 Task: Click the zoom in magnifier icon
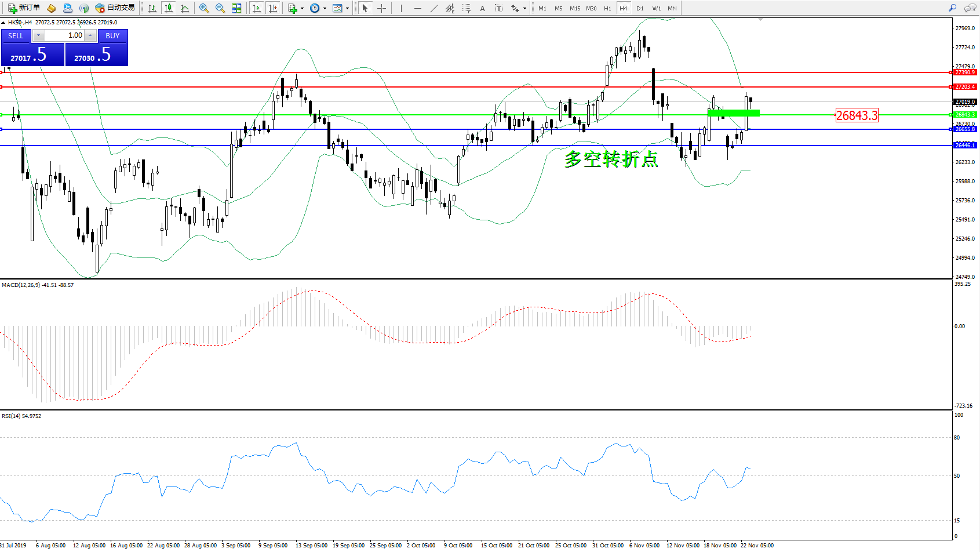204,8
